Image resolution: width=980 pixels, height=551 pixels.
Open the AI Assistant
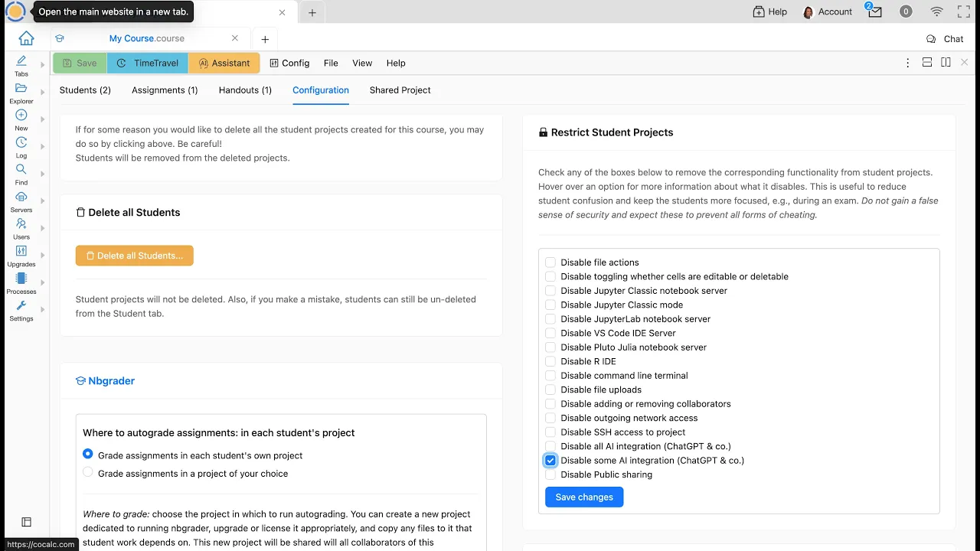click(x=224, y=63)
